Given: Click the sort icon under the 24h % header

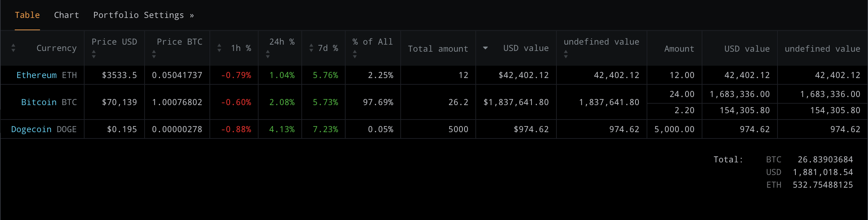Looking at the screenshot, I should click(x=268, y=54).
